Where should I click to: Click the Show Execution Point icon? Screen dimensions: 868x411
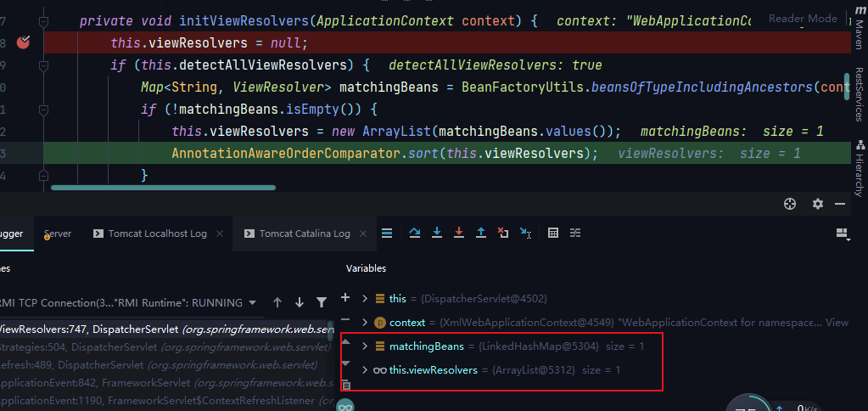pyautogui.click(x=387, y=234)
